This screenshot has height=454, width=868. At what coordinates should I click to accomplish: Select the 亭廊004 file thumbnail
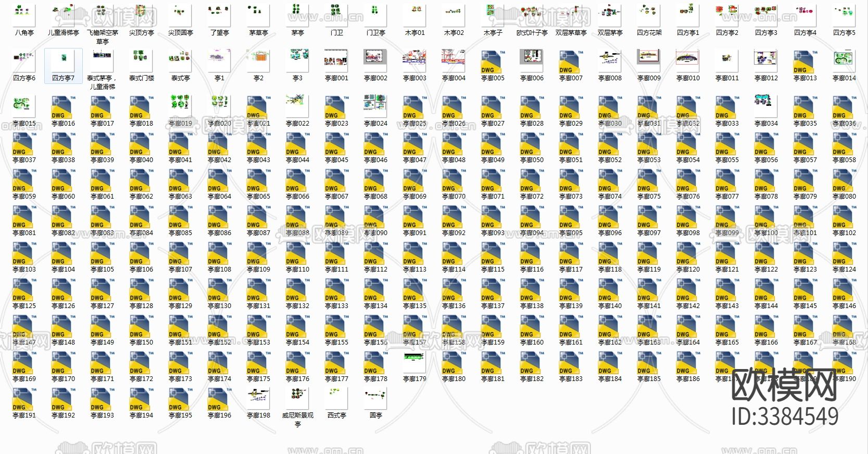[454, 60]
